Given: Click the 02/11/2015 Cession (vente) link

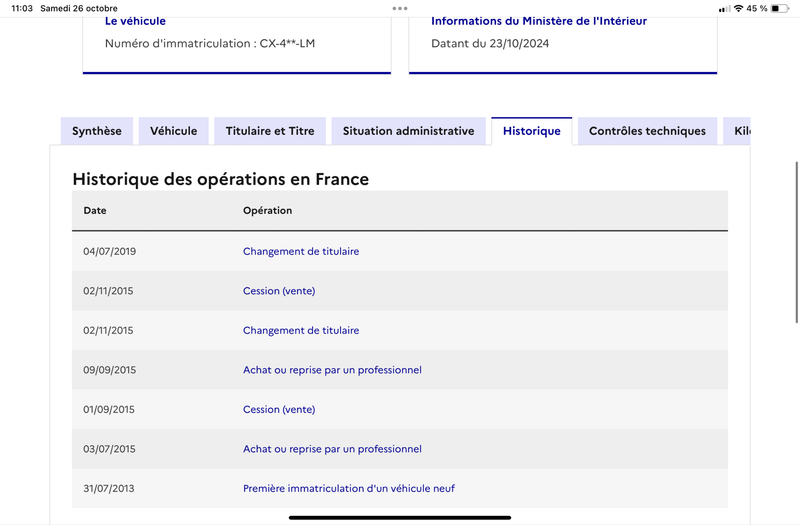Looking at the screenshot, I should [279, 291].
